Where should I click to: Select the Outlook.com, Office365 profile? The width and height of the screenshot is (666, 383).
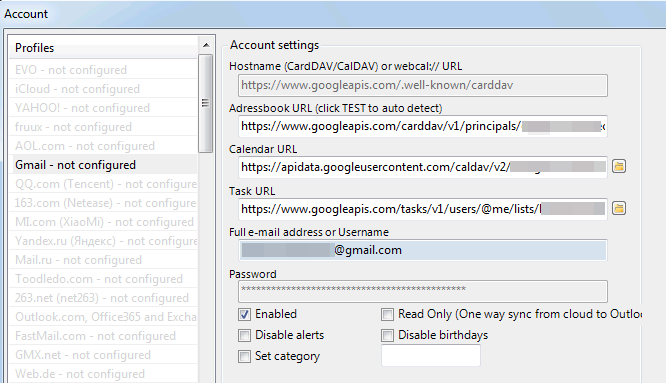point(103,317)
